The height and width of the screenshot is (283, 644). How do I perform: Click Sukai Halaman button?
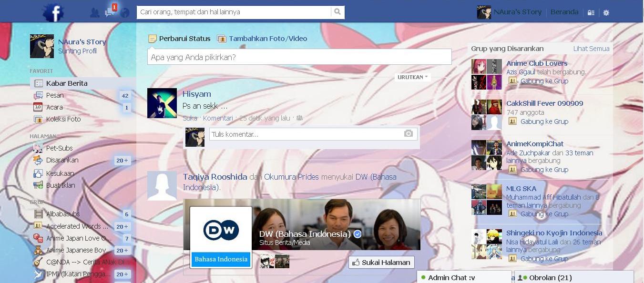381,262
